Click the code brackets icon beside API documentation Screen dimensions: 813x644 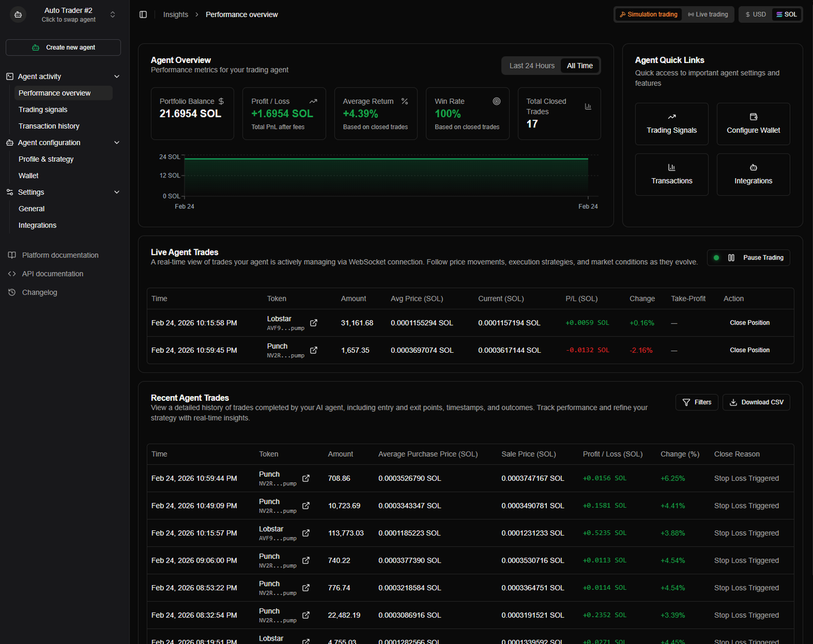(12, 274)
